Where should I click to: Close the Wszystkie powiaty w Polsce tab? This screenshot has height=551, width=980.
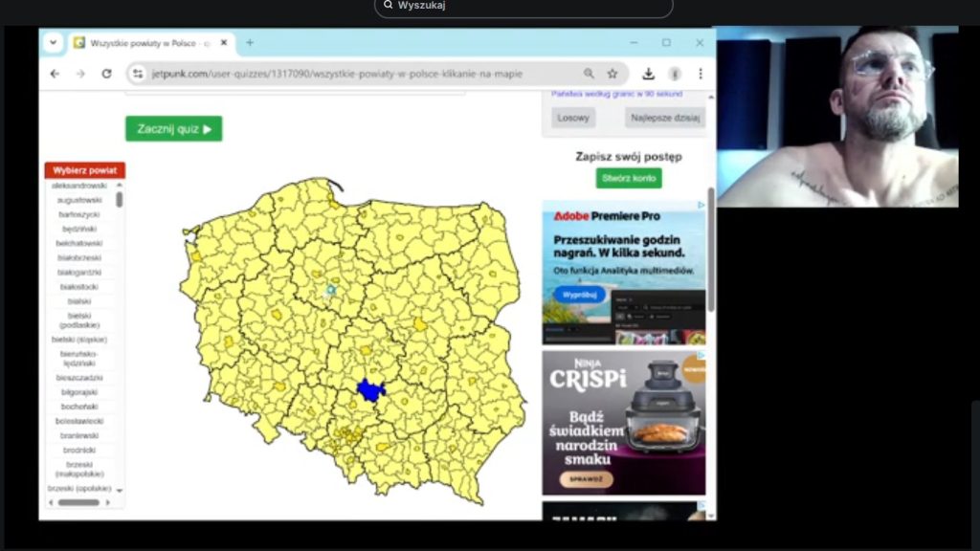click(x=224, y=43)
